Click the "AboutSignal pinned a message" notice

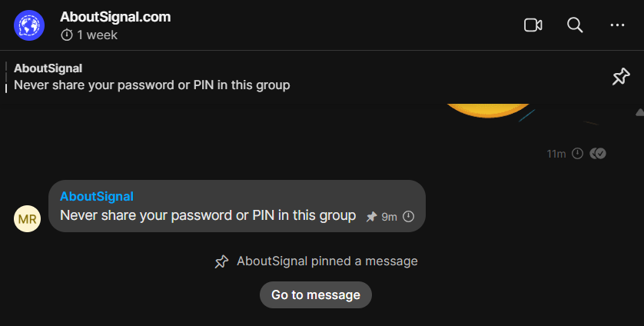tap(327, 261)
